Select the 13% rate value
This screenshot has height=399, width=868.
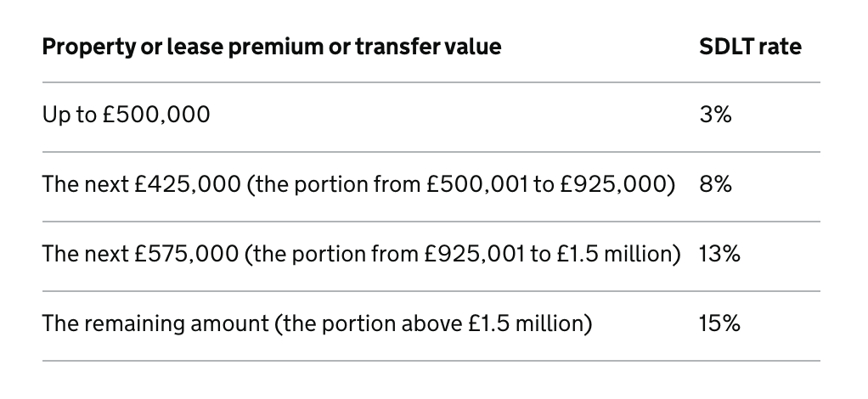719,254
